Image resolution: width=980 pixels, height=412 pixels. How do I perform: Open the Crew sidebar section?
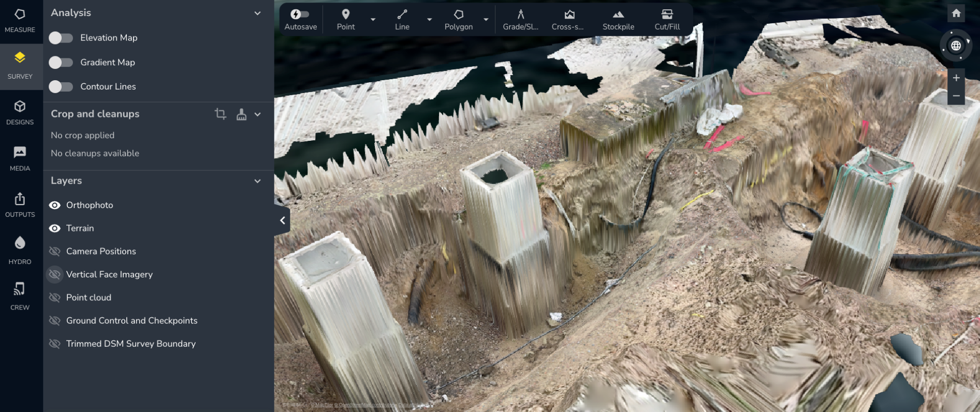click(x=20, y=297)
